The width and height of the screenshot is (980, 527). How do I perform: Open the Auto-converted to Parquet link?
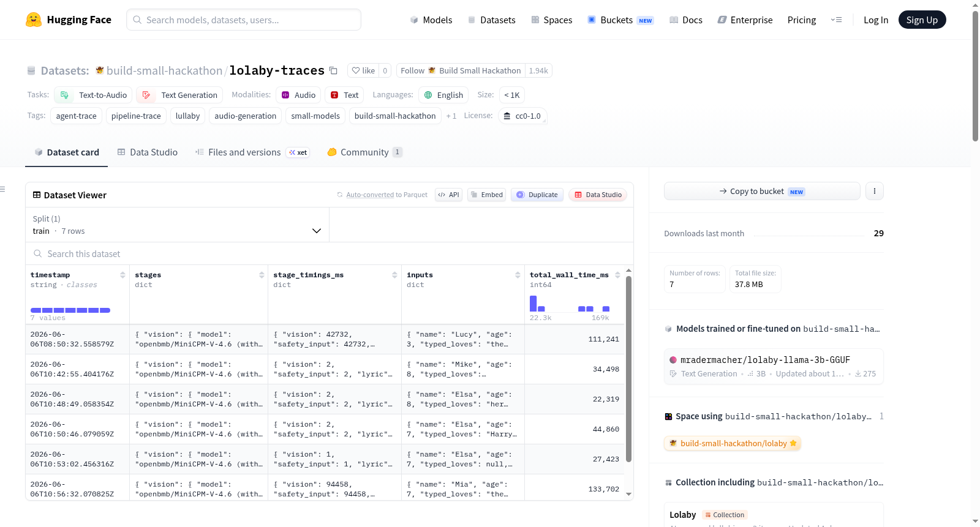pos(370,195)
